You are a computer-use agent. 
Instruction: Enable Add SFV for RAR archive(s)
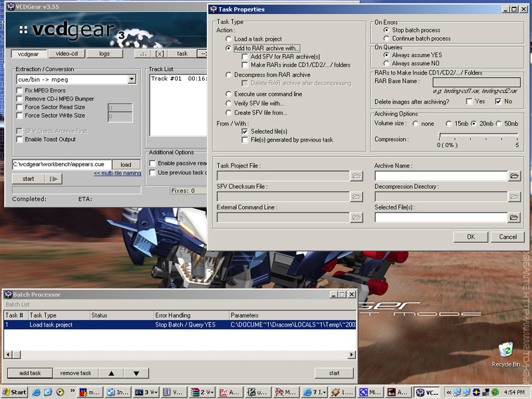click(x=245, y=57)
